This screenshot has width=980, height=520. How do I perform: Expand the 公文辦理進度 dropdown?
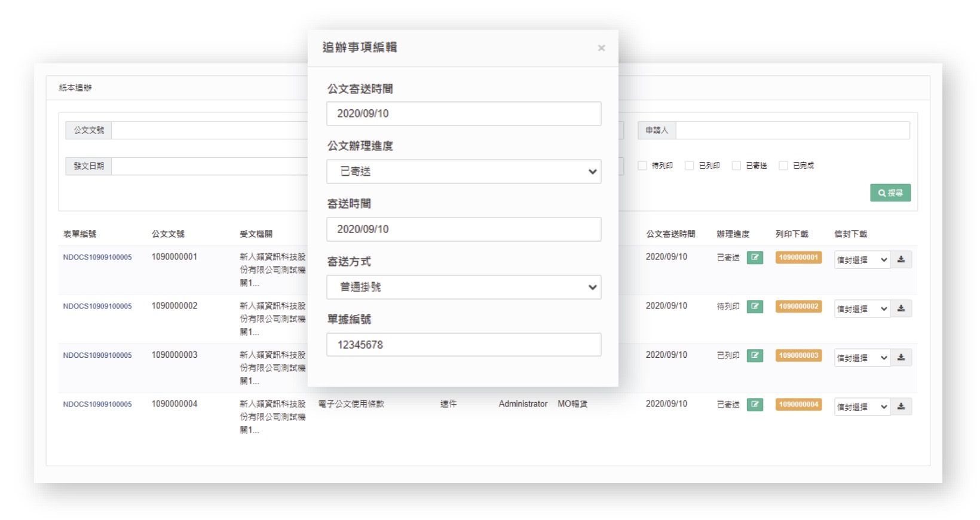pos(463,172)
